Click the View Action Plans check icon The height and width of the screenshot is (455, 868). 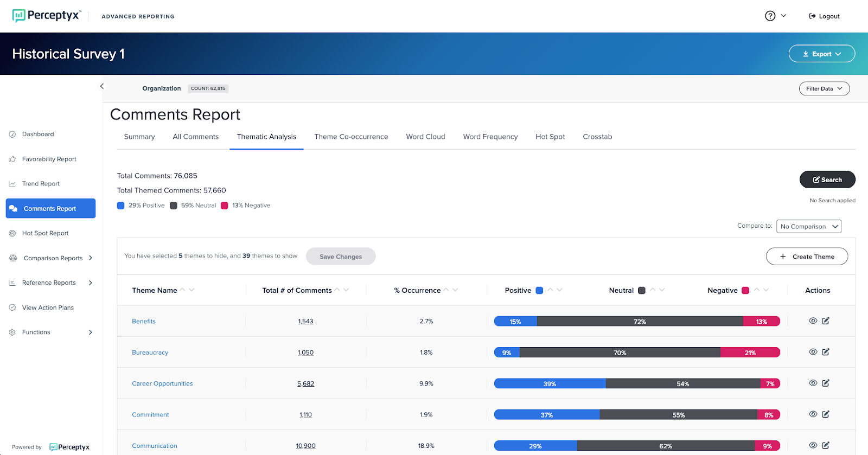click(12, 307)
